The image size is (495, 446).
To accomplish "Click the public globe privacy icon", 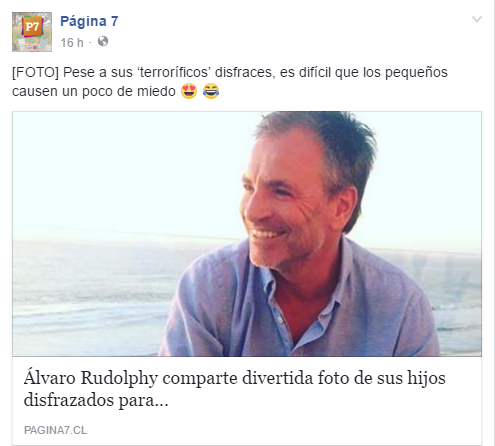I will point(103,41).
